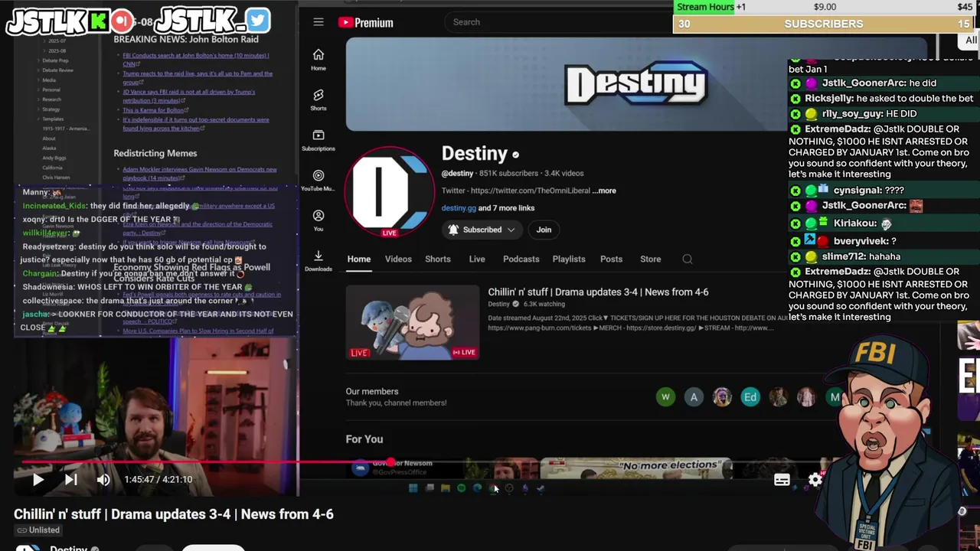
Task: Open Spotify from the taskbar
Action: (x=461, y=488)
